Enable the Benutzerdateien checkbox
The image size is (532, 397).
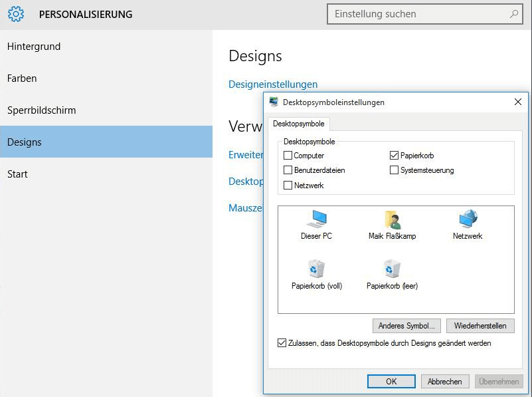pos(288,170)
